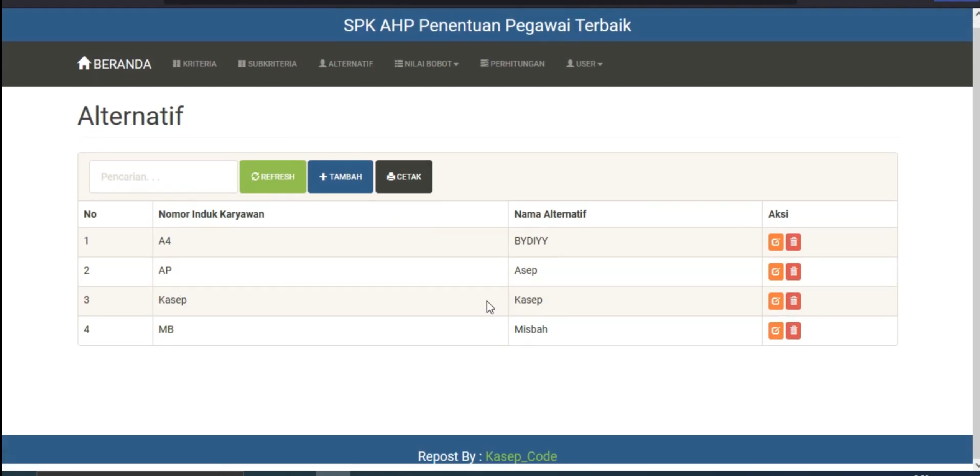Edit the Kasep row entry
This screenshot has height=476, width=980.
[775, 301]
